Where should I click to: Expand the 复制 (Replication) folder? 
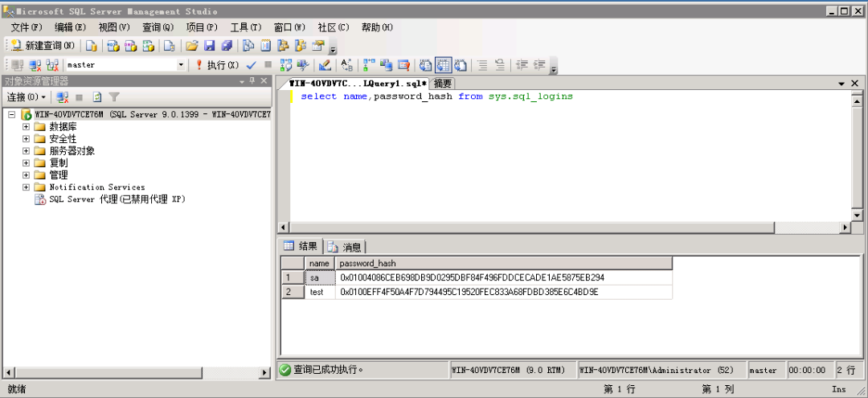(x=26, y=163)
